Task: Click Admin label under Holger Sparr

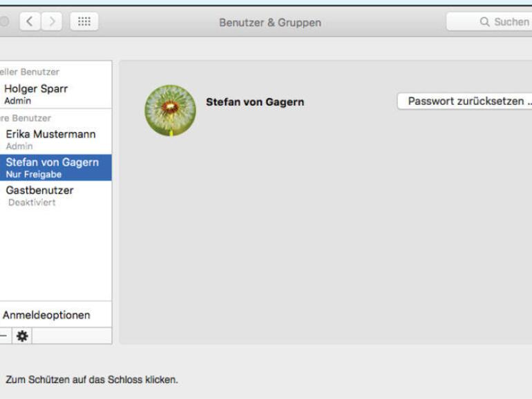Action: pos(18,101)
